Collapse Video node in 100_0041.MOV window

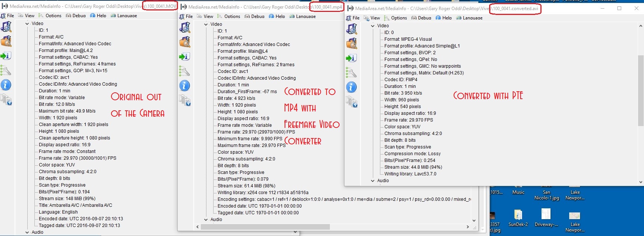click(x=27, y=24)
